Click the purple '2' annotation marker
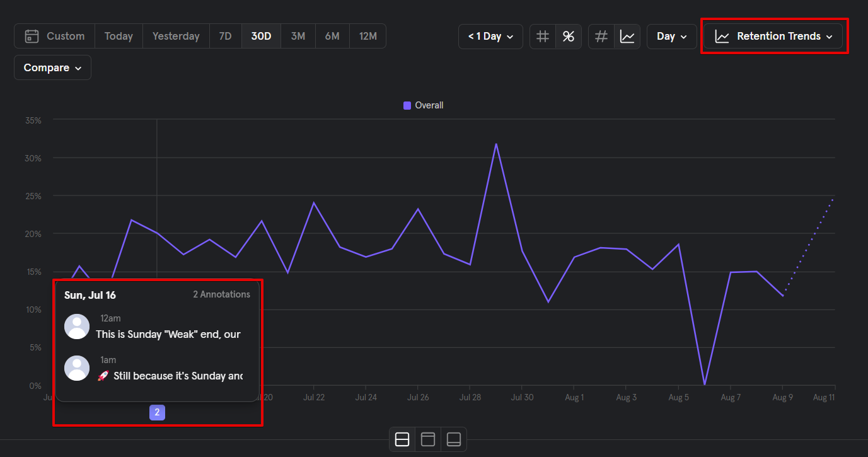Viewport: 868px width, 457px height. [x=157, y=412]
